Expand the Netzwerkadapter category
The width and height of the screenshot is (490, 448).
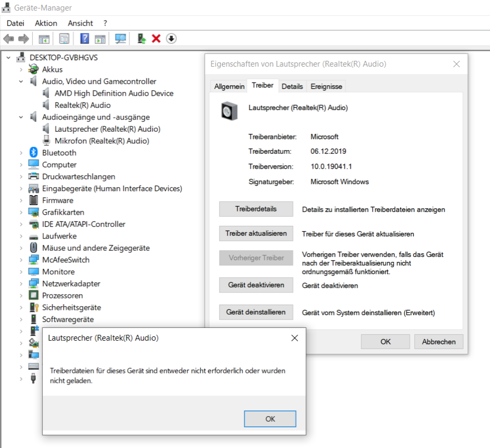(x=21, y=284)
